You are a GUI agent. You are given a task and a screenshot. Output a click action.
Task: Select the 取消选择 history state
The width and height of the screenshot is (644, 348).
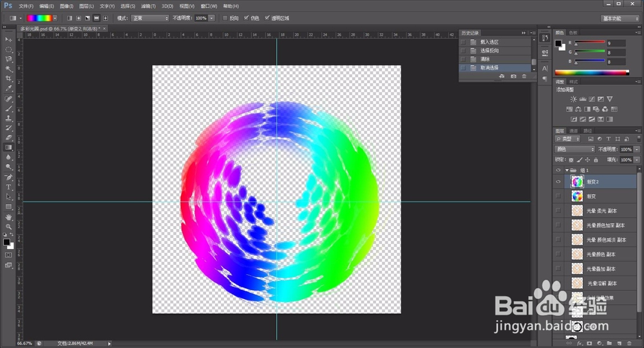pyautogui.click(x=495, y=68)
